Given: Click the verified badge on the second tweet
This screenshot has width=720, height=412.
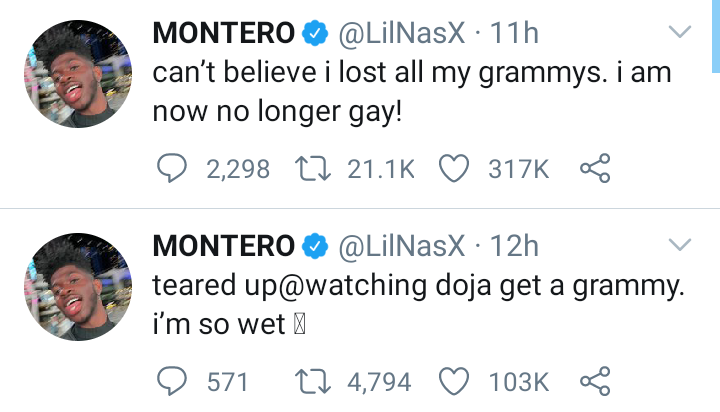Looking at the screenshot, I should [316, 245].
